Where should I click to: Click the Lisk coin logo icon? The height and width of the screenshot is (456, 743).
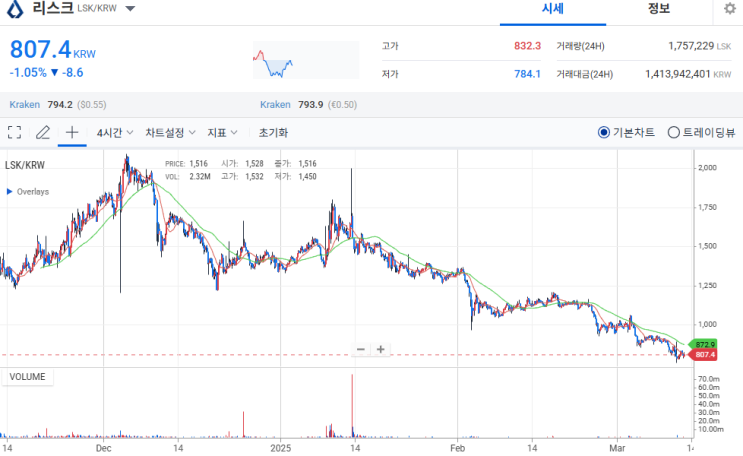point(15,9)
